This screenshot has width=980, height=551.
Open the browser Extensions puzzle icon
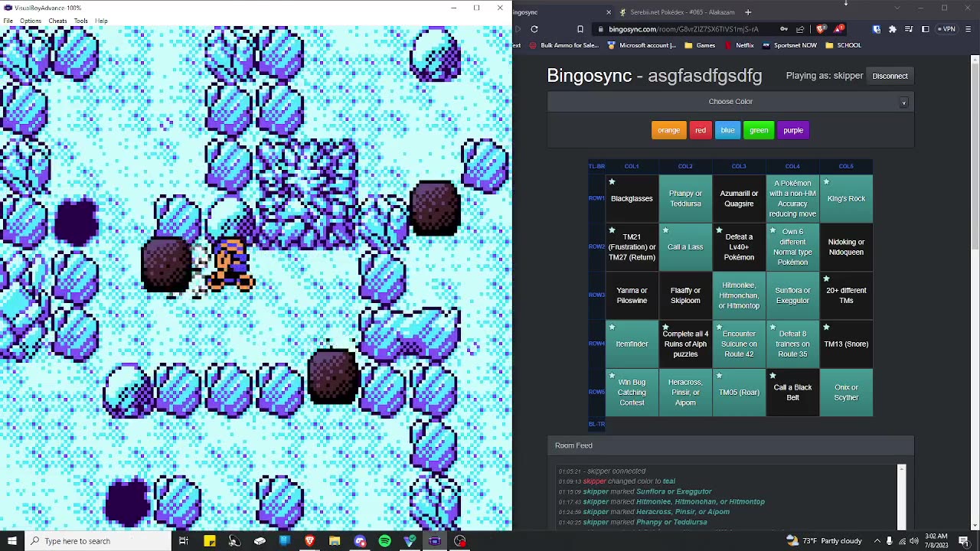(x=893, y=29)
